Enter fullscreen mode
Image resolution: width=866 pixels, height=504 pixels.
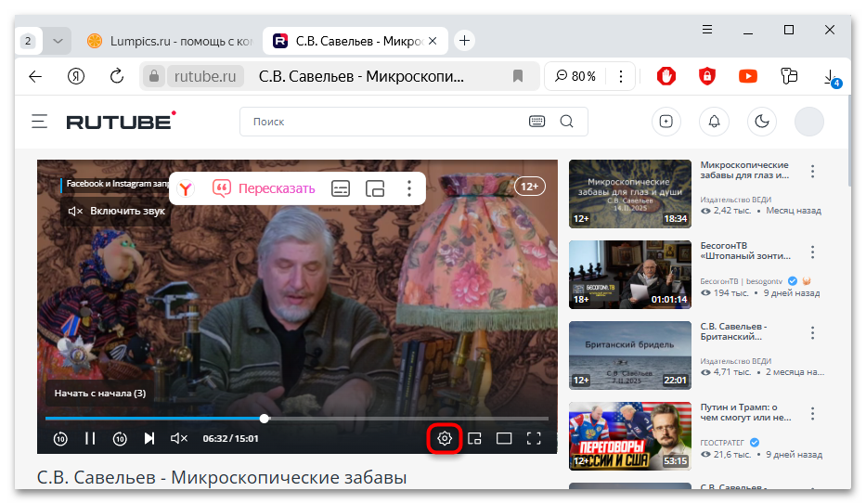pos(534,438)
